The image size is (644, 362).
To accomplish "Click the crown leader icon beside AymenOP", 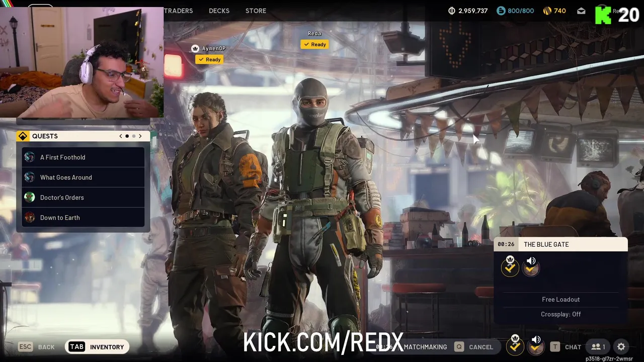I will click(x=195, y=48).
